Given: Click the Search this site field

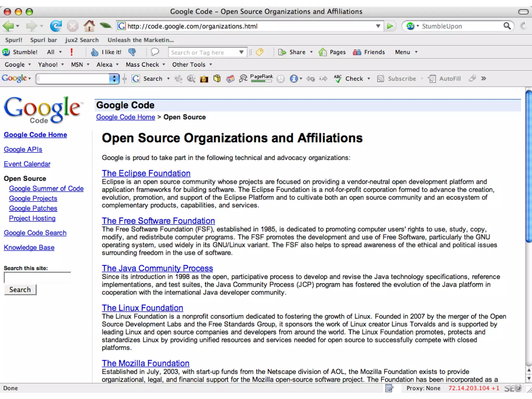Looking at the screenshot, I should click(x=37, y=278).
